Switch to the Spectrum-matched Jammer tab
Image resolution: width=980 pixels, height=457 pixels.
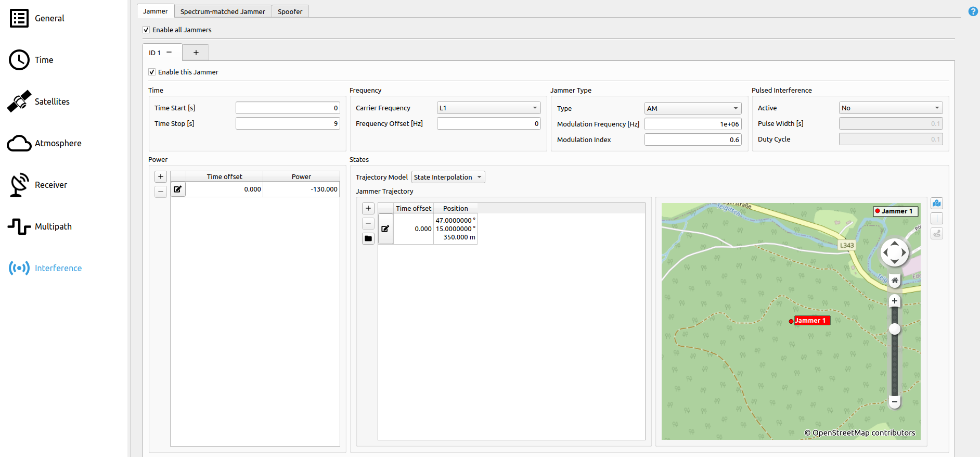point(223,11)
